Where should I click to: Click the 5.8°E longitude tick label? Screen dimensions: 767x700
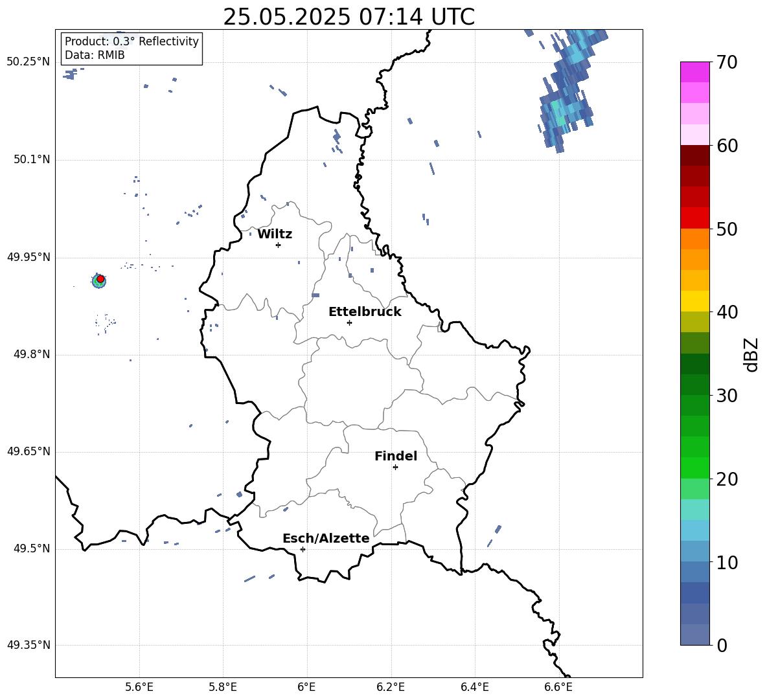tap(223, 687)
